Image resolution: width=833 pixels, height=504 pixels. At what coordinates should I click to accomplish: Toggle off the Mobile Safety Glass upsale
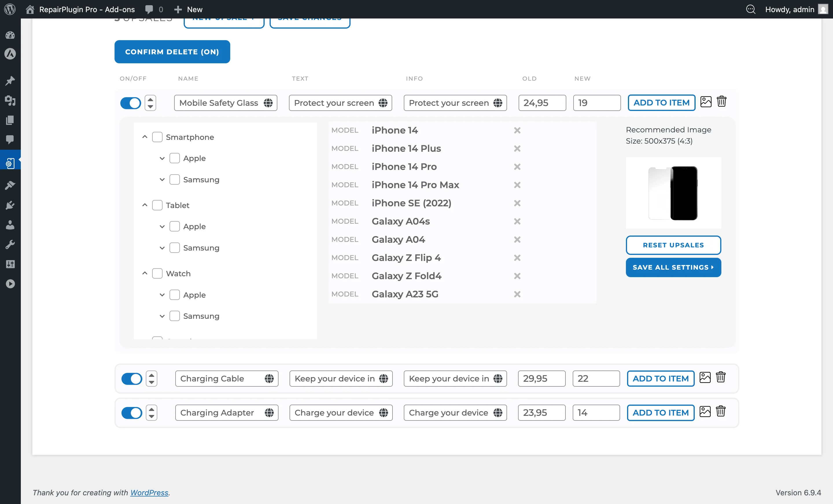pos(130,103)
